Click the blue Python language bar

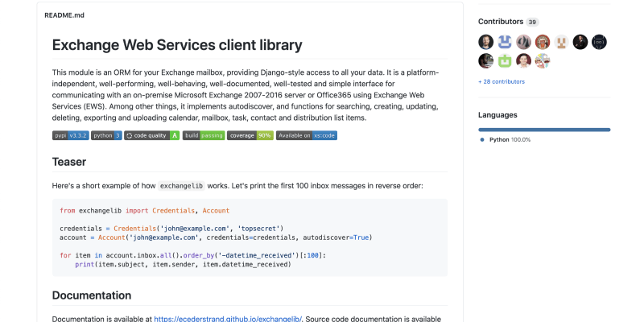(543, 129)
